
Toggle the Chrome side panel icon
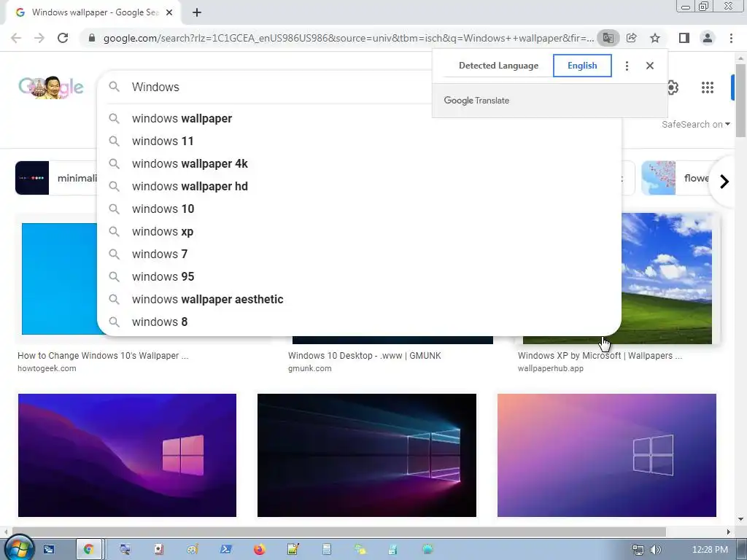coord(684,38)
